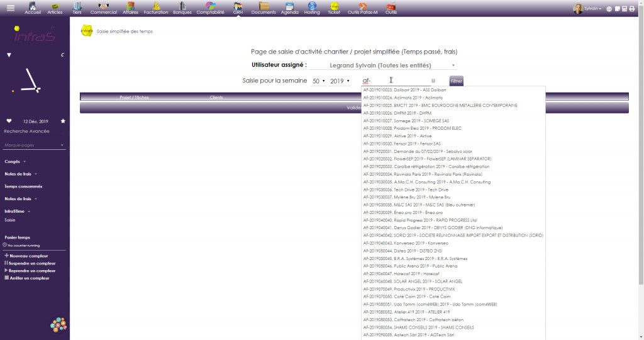Viewport: 644px width, 340px height.
Task: Expand the Congés sidebar menu
Action: [15, 162]
